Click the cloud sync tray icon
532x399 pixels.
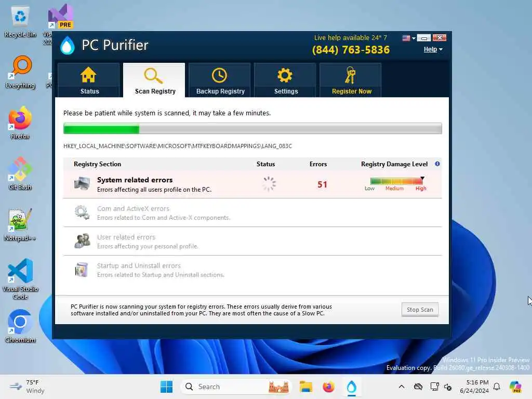[x=418, y=387]
